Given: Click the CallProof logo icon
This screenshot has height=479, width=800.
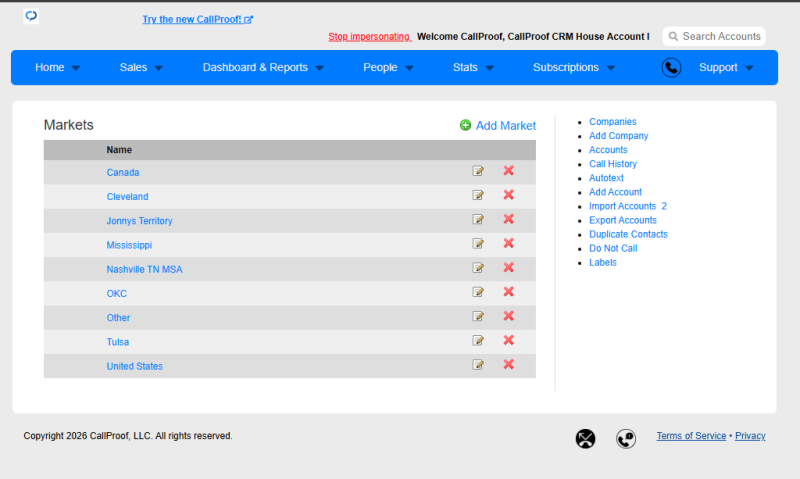Looking at the screenshot, I should coord(31,16).
